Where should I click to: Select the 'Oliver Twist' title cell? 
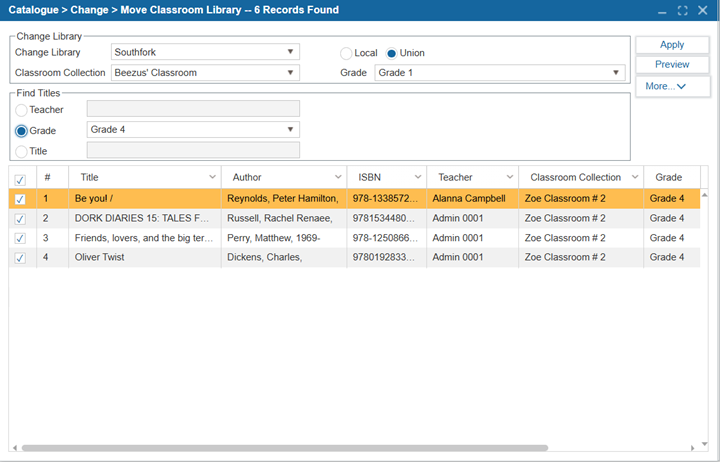(x=145, y=257)
